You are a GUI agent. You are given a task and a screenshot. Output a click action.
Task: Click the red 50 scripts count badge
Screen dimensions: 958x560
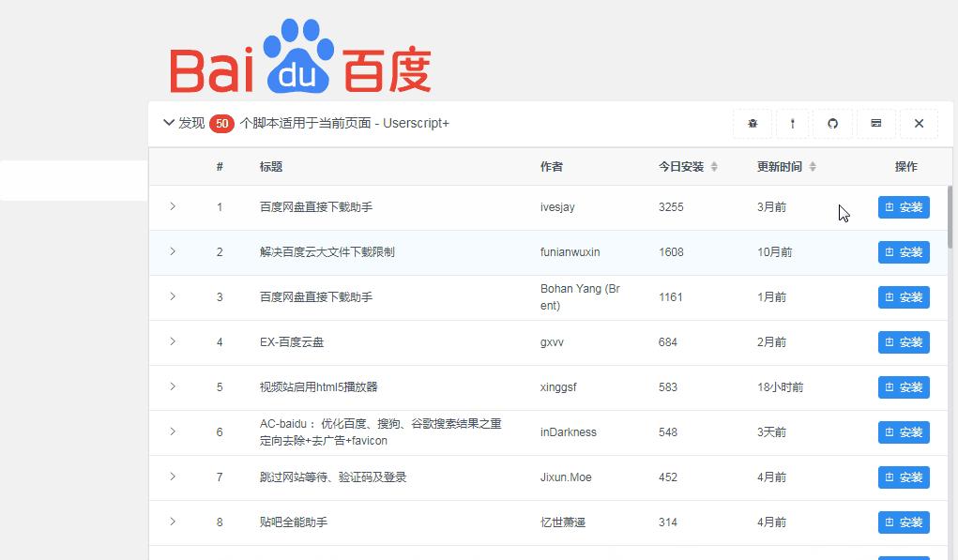221,124
